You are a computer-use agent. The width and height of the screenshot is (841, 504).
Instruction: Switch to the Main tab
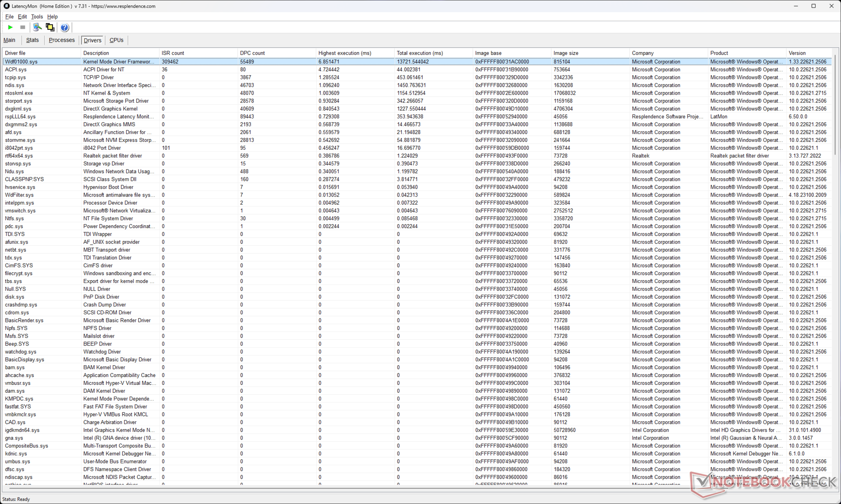point(9,40)
